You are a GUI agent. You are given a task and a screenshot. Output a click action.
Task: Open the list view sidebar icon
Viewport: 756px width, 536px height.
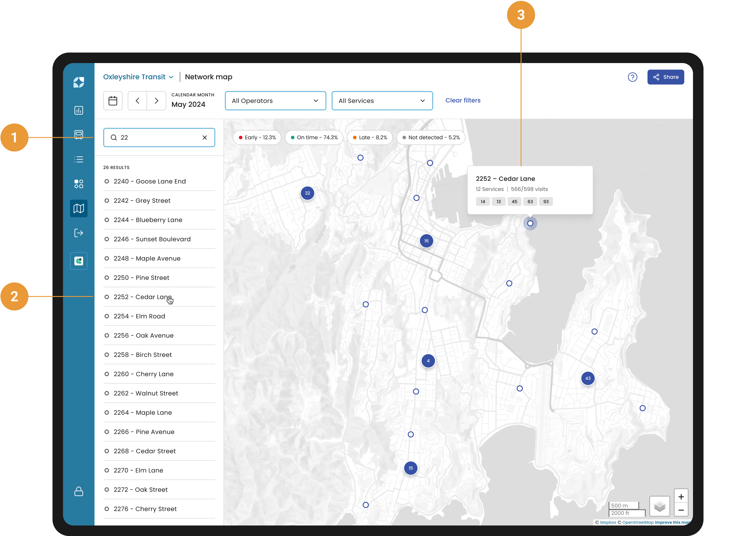click(78, 159)
